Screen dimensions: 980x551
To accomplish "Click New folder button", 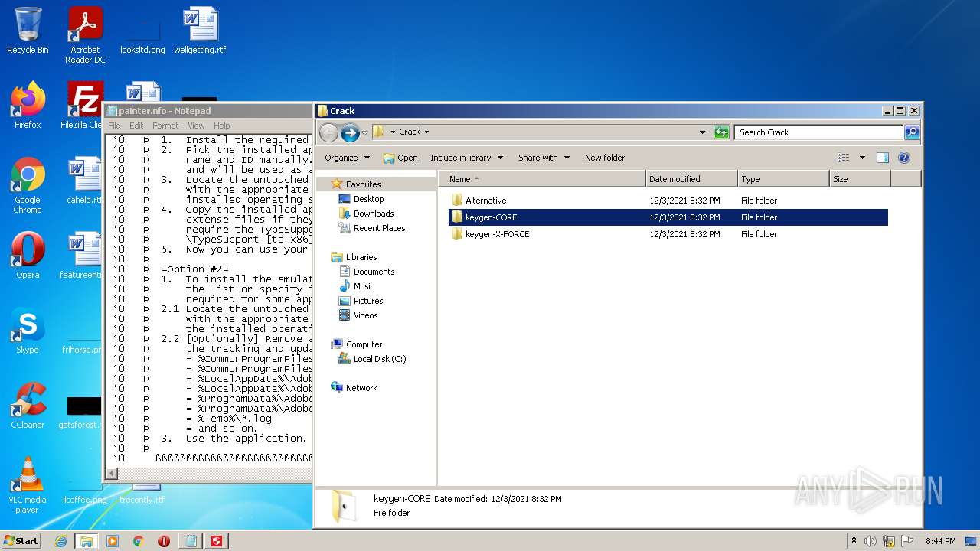I will [605, 158].
